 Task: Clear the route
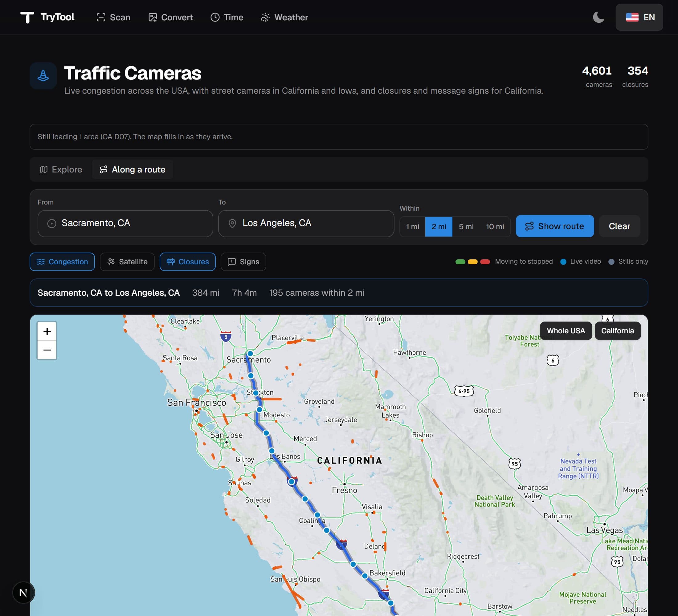(619, 226)
